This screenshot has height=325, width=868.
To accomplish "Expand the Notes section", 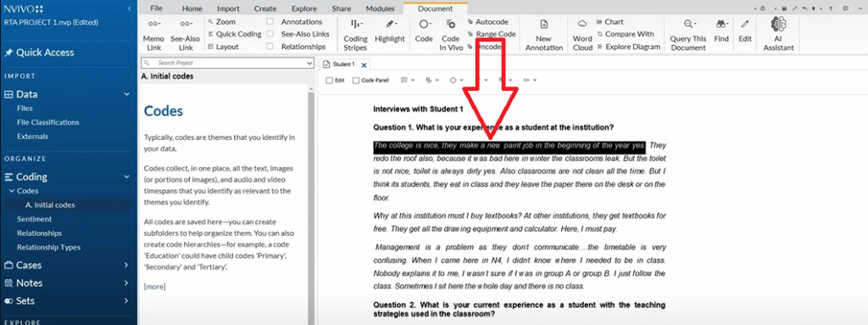I will click(x=127, y=283).
